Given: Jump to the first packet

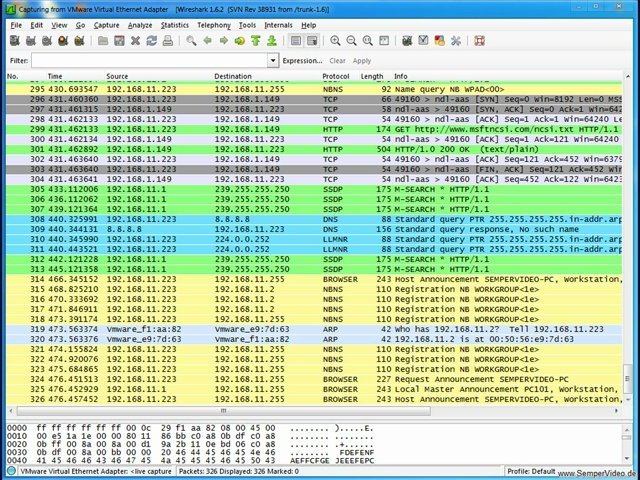Looking at the screenshot, I should [x=256, y=41].
